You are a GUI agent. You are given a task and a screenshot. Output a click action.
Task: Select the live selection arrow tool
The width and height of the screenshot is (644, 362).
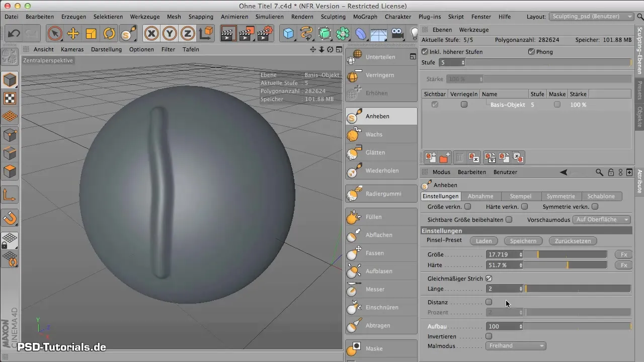click(55, 34)
